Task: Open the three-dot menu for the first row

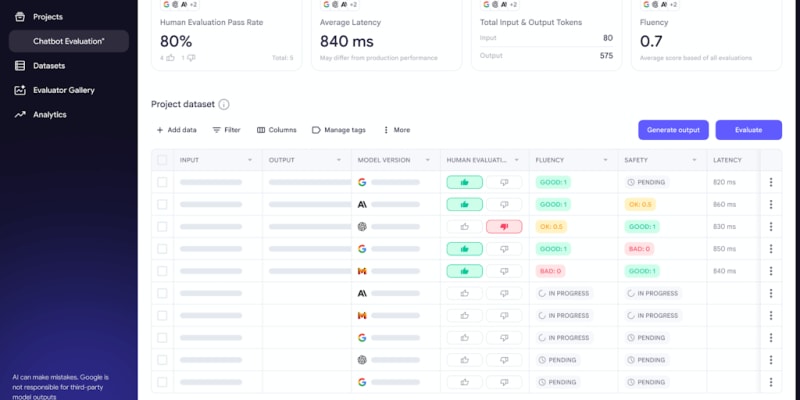Action: 770,182
